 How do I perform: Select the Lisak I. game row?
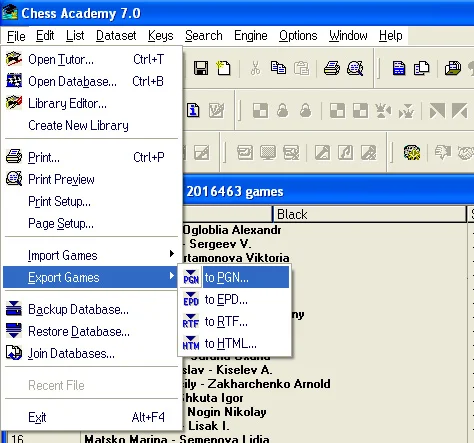click(x=209, y=426)
